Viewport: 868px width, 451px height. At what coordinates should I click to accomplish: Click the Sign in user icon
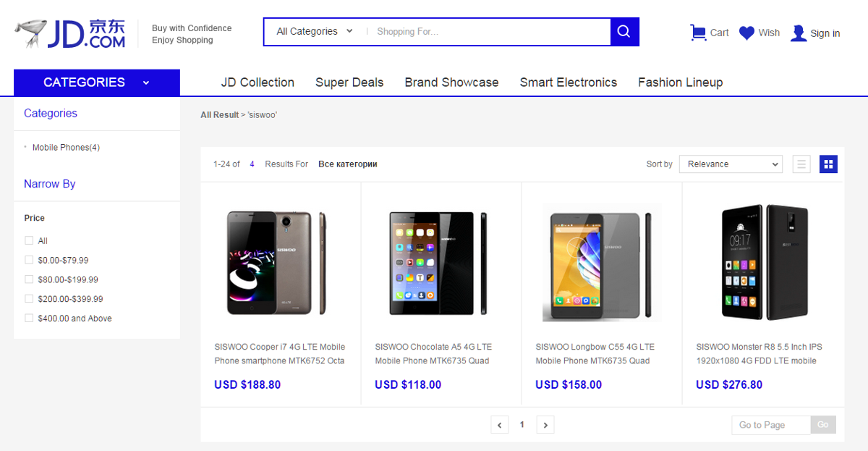[x=799, y=33]
